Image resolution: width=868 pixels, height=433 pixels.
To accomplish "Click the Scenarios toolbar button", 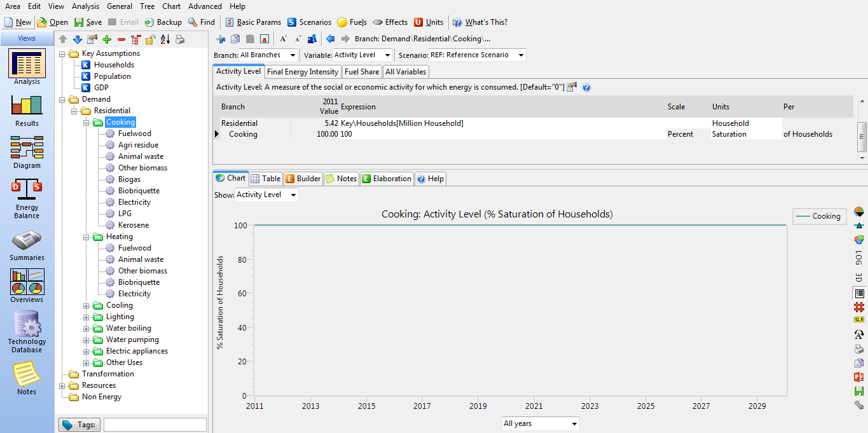I will [x=309, y=22].
